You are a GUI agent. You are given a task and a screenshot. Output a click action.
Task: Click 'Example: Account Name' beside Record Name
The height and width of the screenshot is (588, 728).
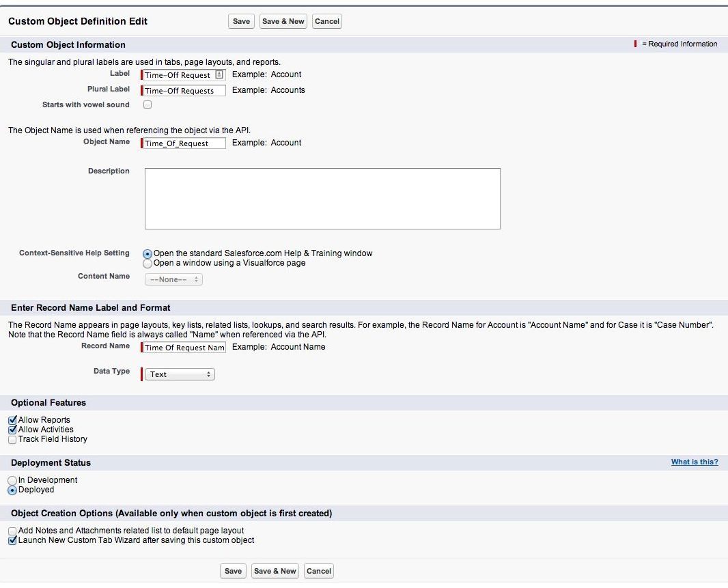click(x=279, y=347)
